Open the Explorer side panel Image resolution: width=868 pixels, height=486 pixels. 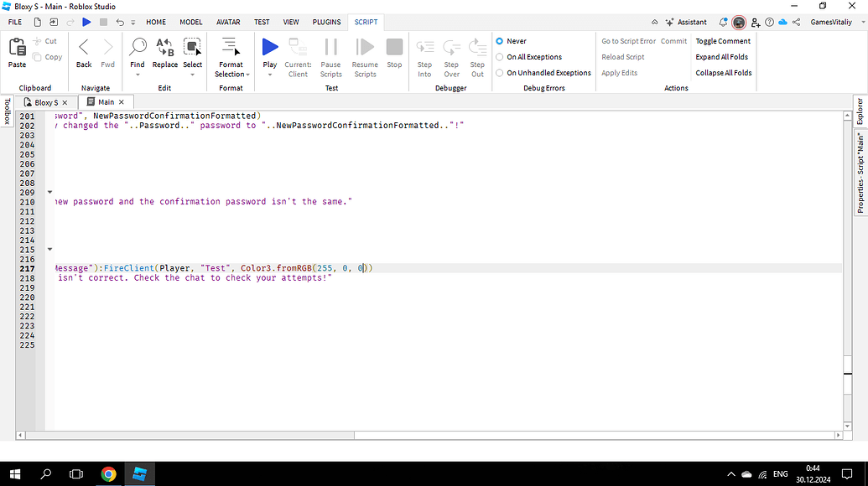click(x=860, y=111)
